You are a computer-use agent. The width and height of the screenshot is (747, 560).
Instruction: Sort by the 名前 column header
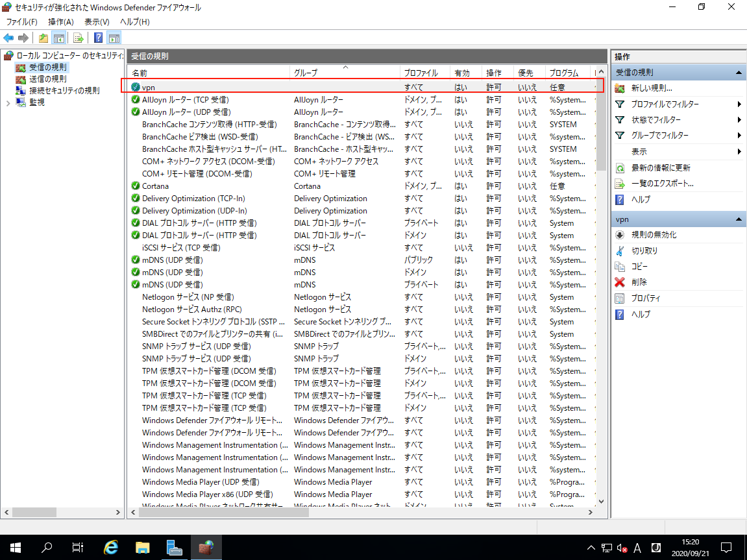pyautogui.click(x=209, y=73)
